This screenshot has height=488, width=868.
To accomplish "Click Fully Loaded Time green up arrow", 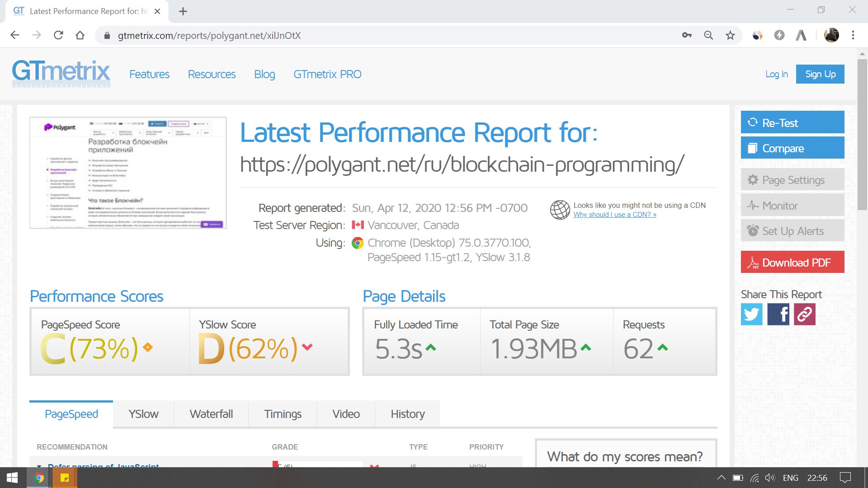I will [x=431, y=347].
